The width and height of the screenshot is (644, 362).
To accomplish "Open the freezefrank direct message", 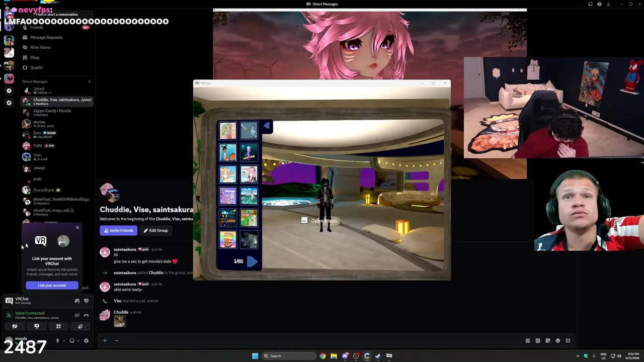I will click(57, 190).
